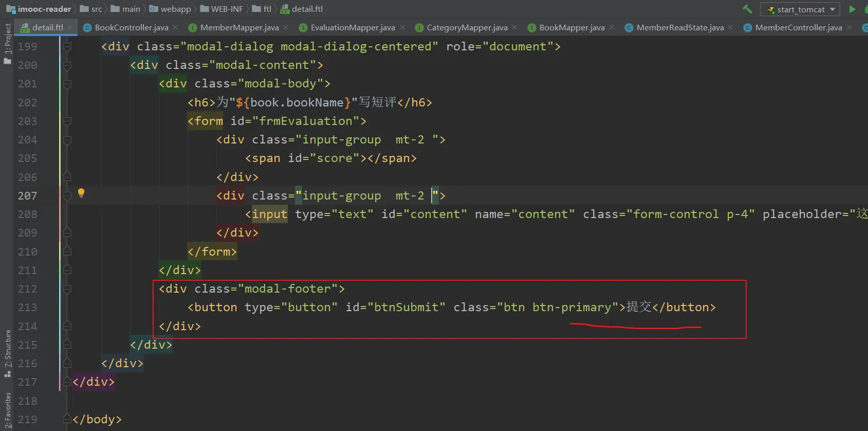Click the "modal-footer" class value

(288, 289)
